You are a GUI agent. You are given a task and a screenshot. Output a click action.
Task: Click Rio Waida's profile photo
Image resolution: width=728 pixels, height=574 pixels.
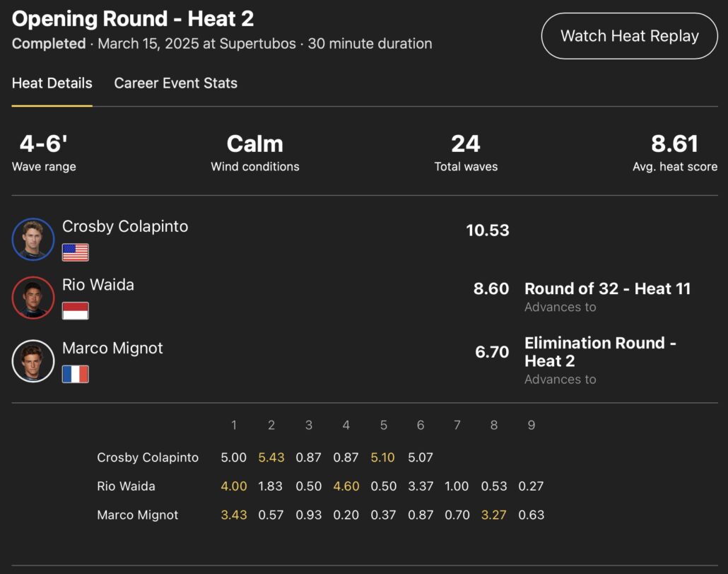33,298
